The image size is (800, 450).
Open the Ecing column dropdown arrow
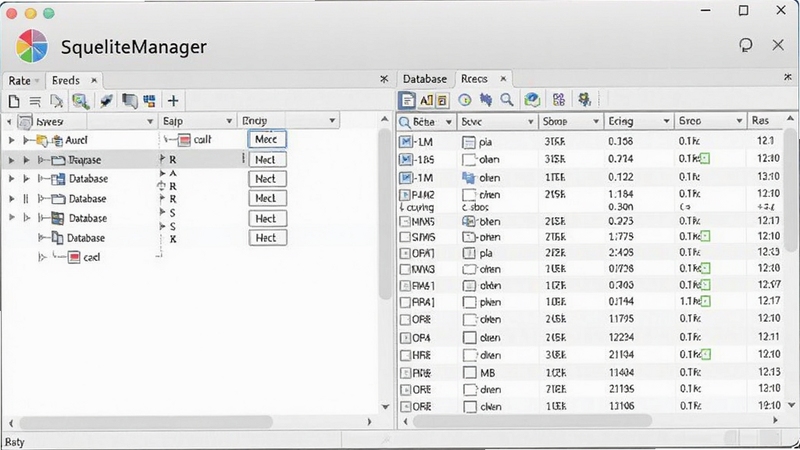point(666,121)
